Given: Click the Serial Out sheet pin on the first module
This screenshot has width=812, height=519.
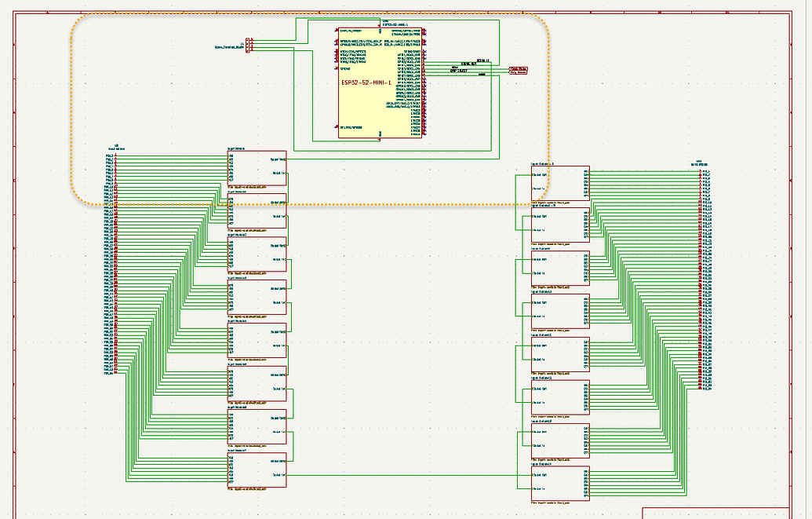Looking at the screenshot, I should point(281,159).
